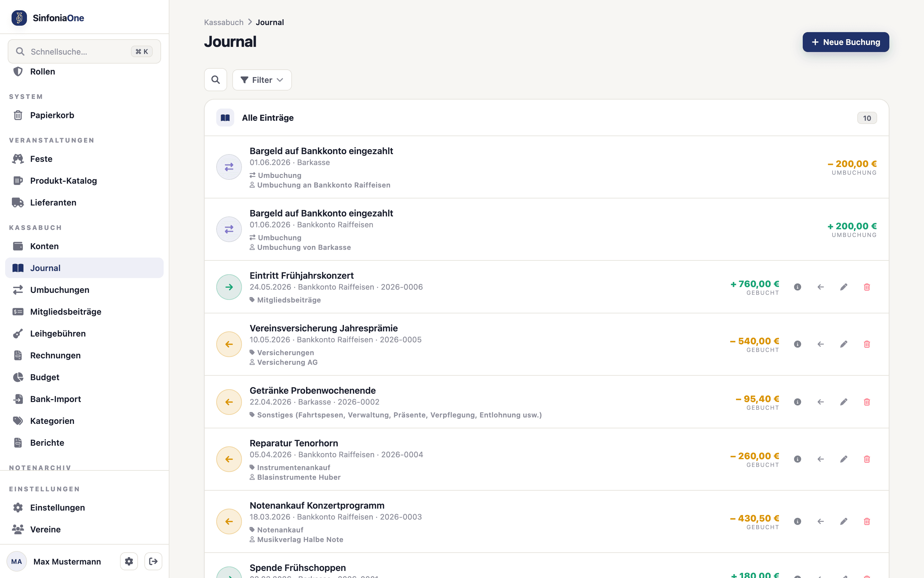
Task: Click the Mitgliedsbeiträge category tag on Eintritt Frühjahrskonzert
Action: 285,300
